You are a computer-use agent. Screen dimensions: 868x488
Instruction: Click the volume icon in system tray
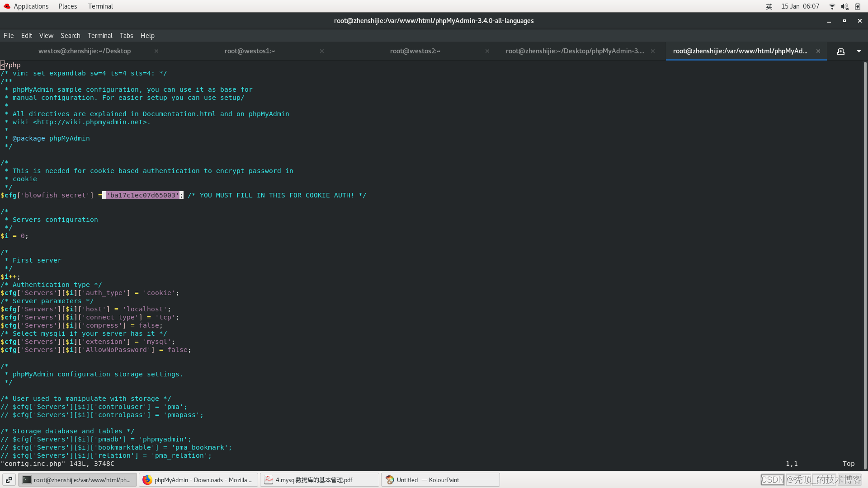(x=844, y=6)
